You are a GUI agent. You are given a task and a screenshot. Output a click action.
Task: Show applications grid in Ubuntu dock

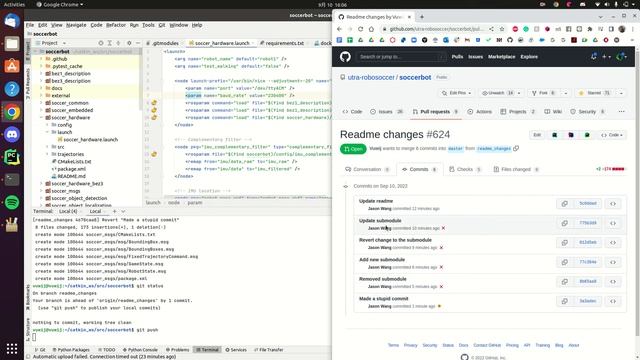pos(12,348)
